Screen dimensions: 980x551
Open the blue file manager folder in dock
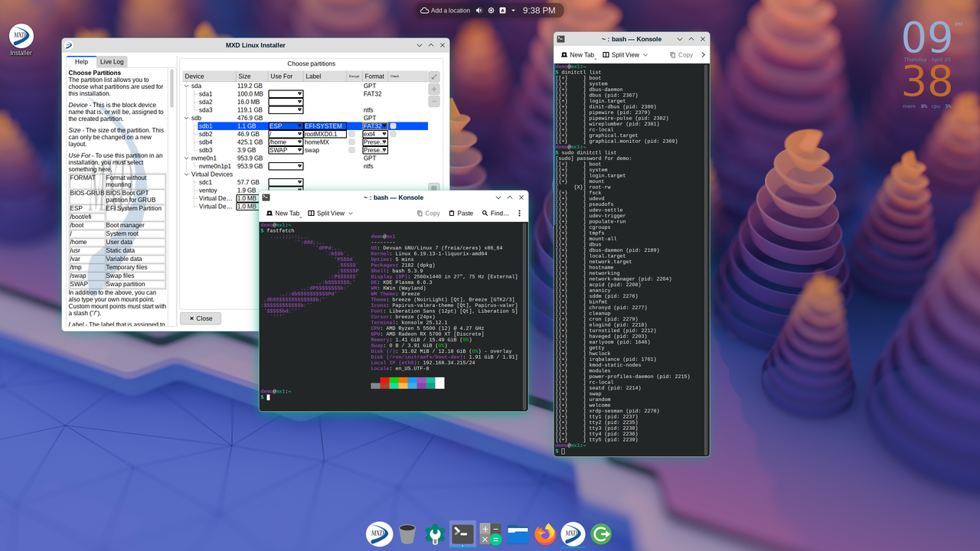tap(518, 533)
